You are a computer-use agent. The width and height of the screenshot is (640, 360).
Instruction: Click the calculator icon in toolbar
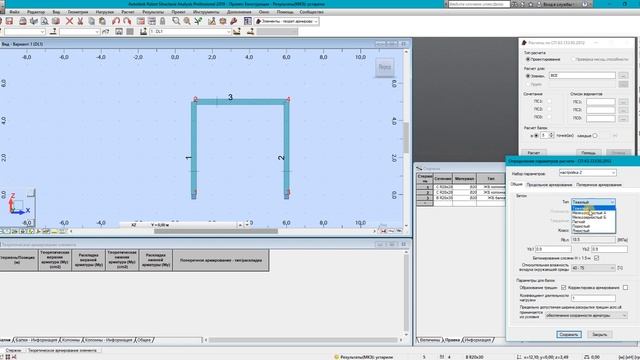151,21
